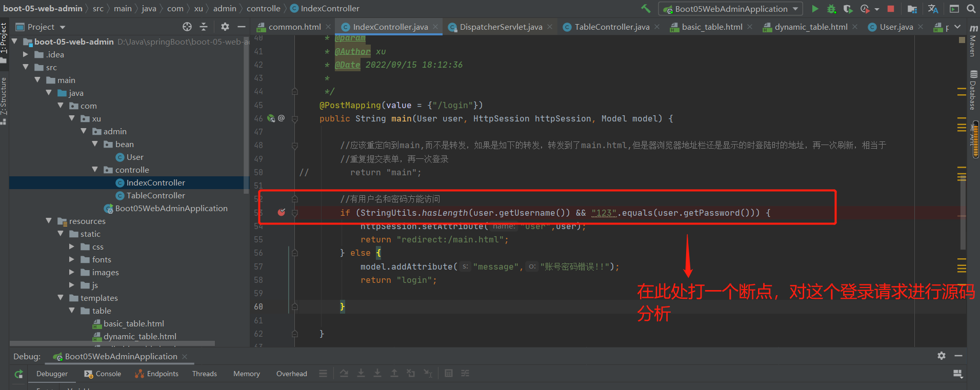
Task: Run Boot05WebAdminApplication with green play icon
Action: click(815, 9)
